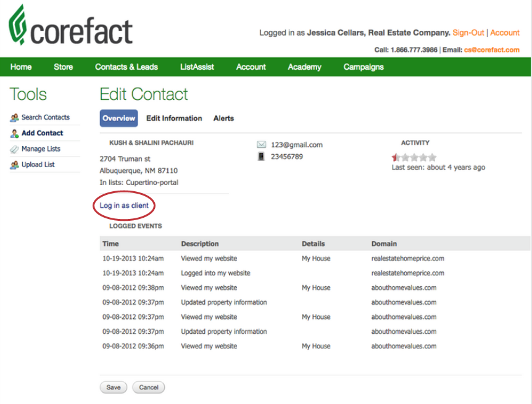Click the Sign-Out link
Screen dimensions: 532x404
tap(468, 33)
